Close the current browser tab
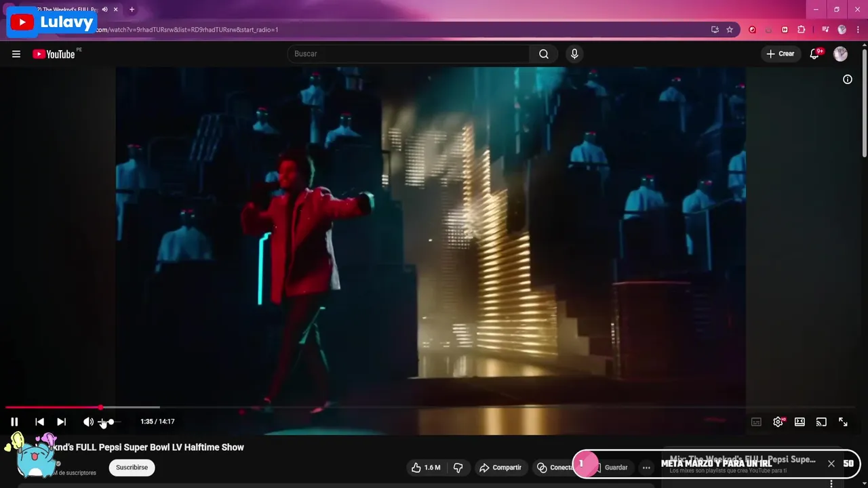Image resolution: width=868 pixels, height=488 pixels. tap(115, 9)
